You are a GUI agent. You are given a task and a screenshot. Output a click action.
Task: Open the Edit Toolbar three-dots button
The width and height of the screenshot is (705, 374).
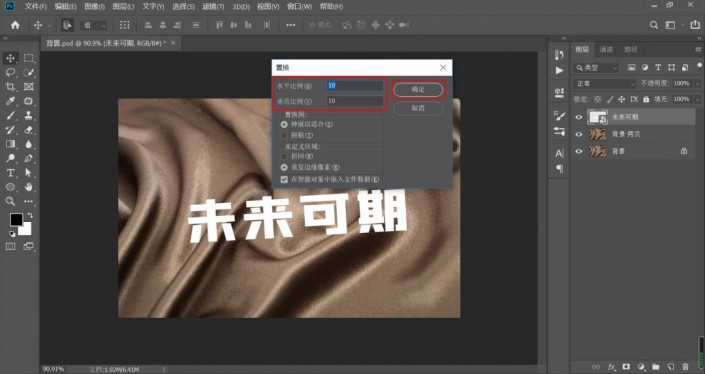[29, 201]
